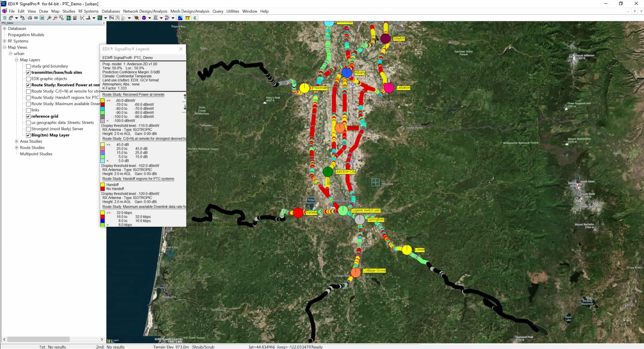Click the Print icon on the toolbar

click(x=30, y=18)
